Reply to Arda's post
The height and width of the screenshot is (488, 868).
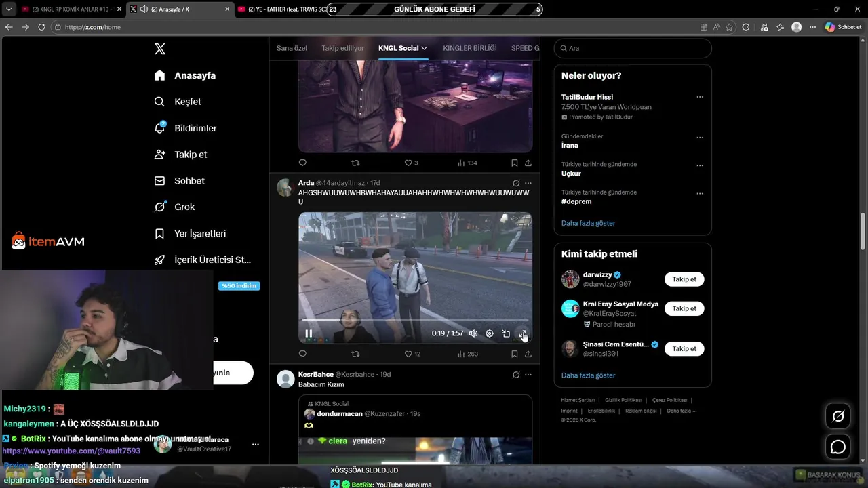coord(302,354)
